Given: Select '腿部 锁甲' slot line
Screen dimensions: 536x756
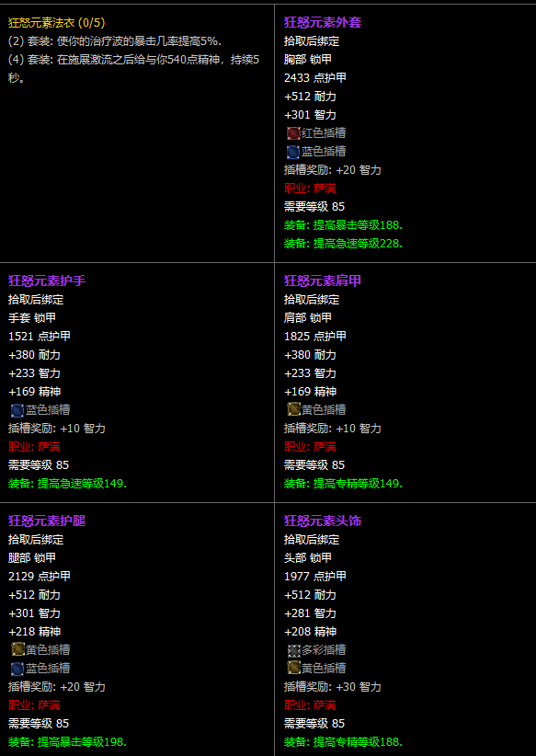Looking at the screenshot, I should coord(32,558).
